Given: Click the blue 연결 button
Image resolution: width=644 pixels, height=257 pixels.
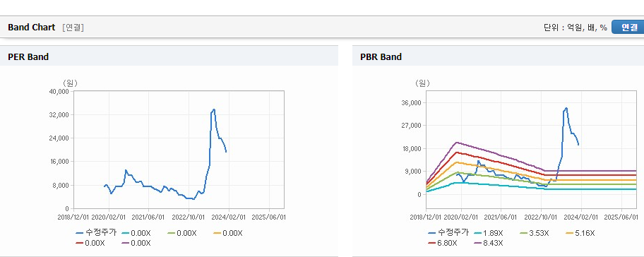Looking at the screenshot, I should [x=628, y=28].
